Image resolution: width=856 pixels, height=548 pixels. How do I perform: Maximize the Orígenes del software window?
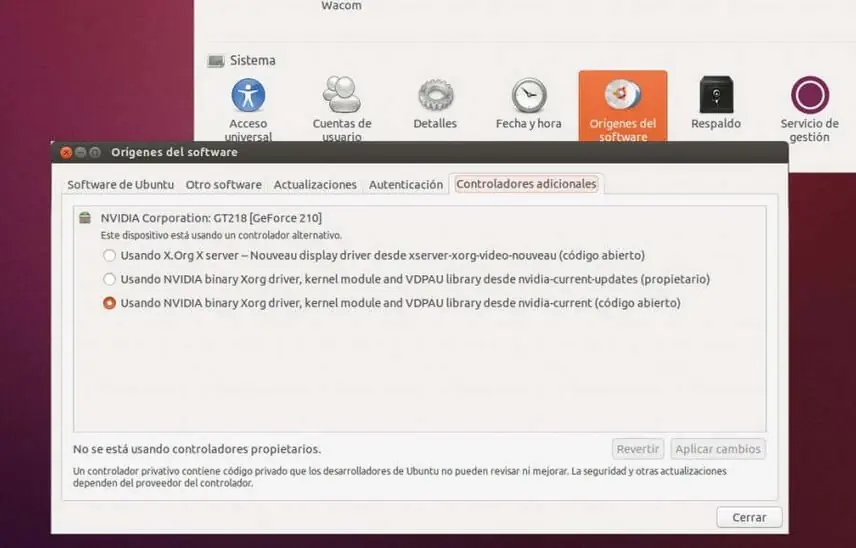click(x=95, y=152)
